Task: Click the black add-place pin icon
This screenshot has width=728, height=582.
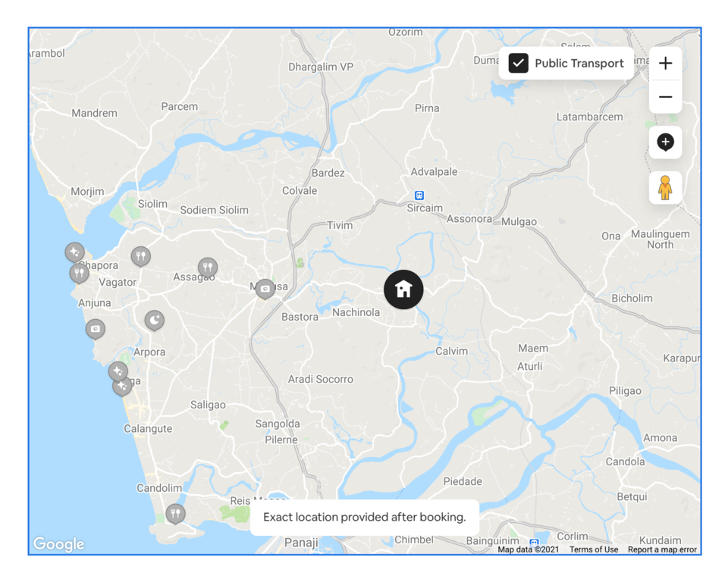Action: point(665,142)
